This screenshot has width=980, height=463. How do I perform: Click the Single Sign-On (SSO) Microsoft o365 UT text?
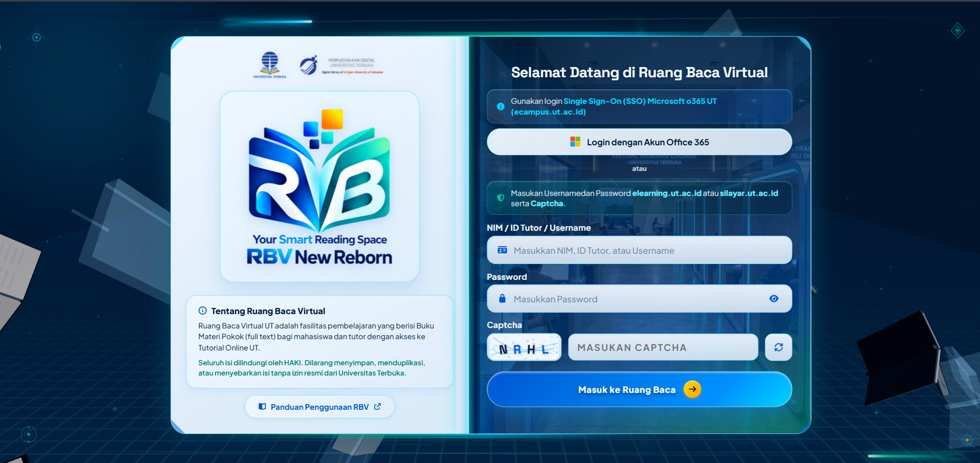640,101
